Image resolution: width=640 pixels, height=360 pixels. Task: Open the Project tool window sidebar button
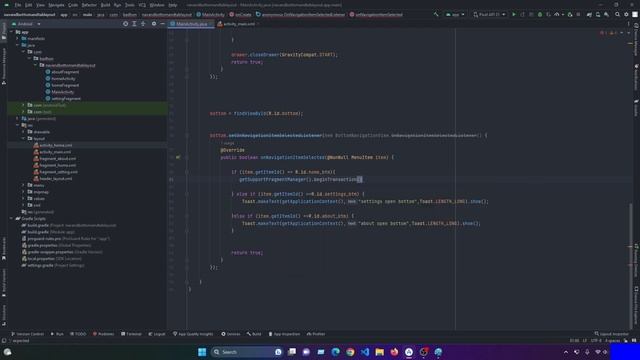coord(4,31)
